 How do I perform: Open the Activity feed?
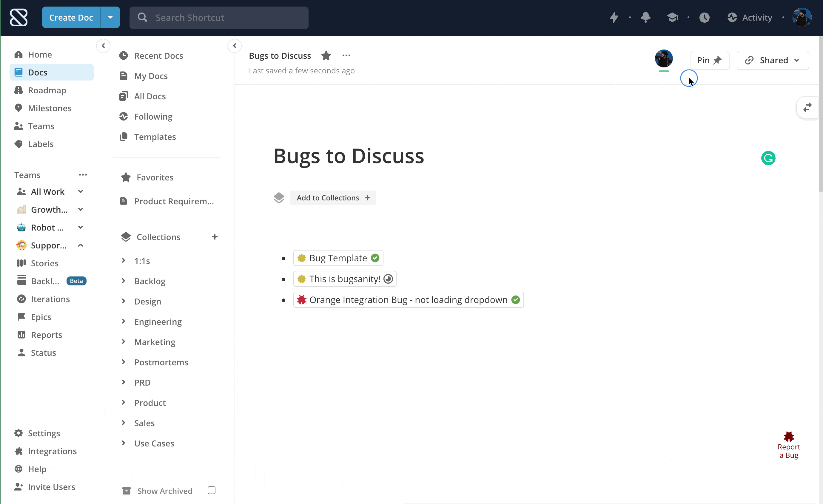[x=750, y=17]
